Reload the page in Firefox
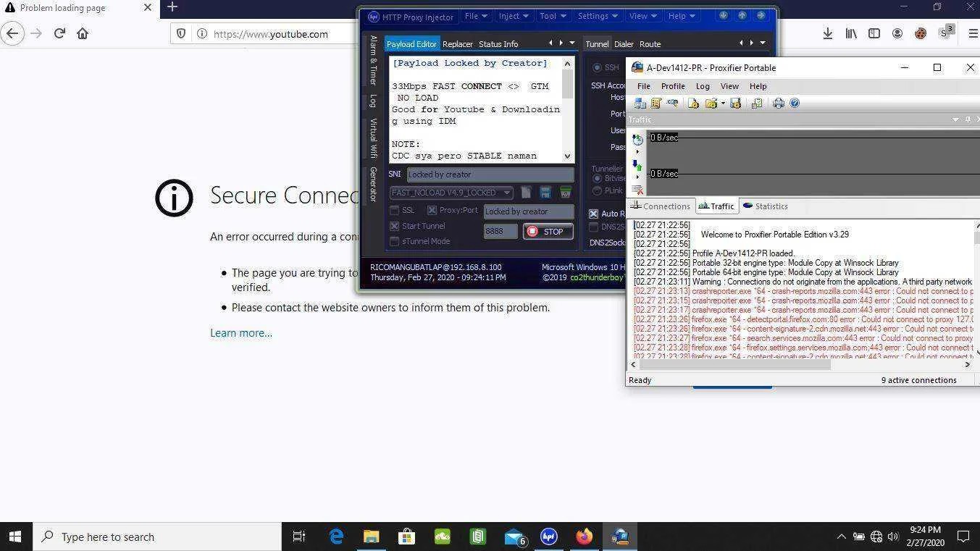 point(59,33)
